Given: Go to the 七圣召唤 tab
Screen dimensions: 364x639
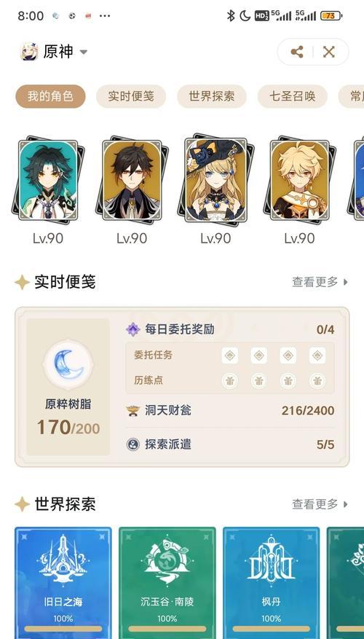Looking at the screenshot, I should click(x=293, y=97).
